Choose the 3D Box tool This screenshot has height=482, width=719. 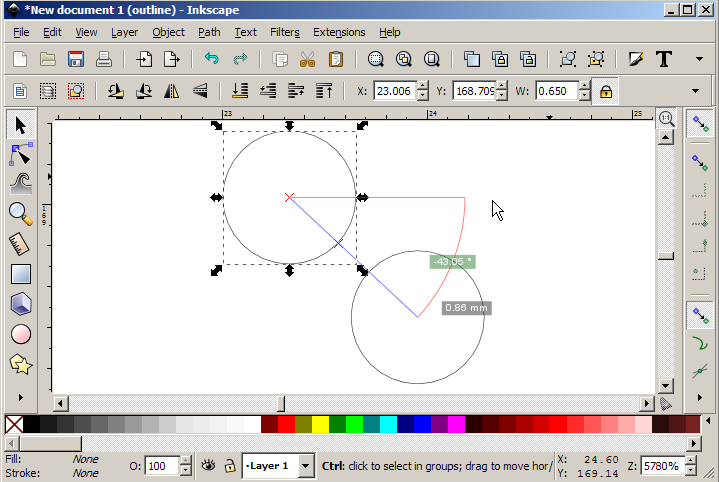pyautogui.click(x=20, y=303)
